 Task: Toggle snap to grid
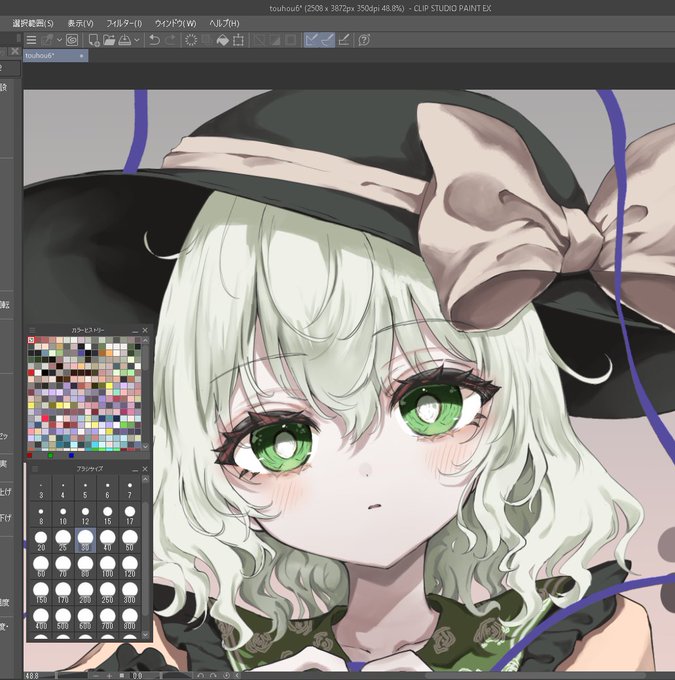344,40
